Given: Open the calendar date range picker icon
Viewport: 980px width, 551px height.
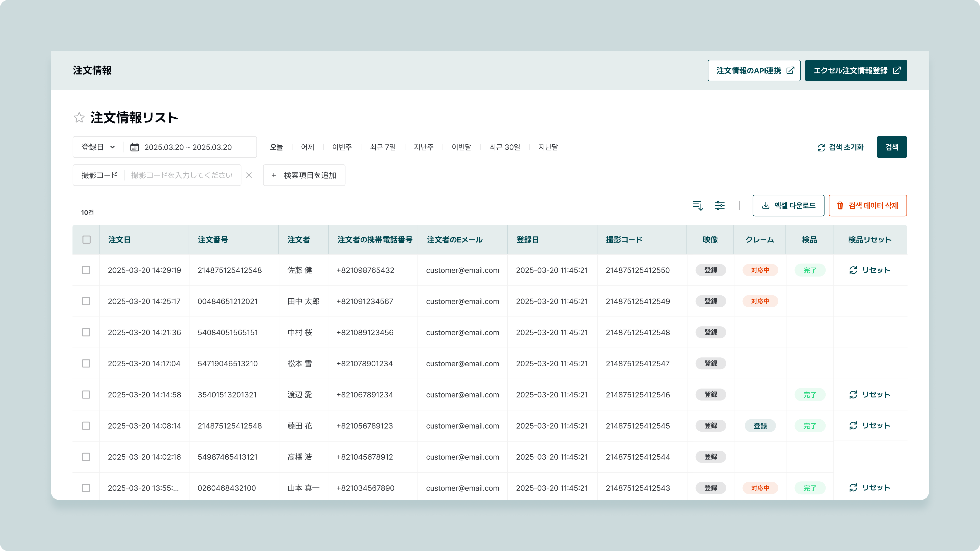Looking at the screenshot, I should click(135, 147).
